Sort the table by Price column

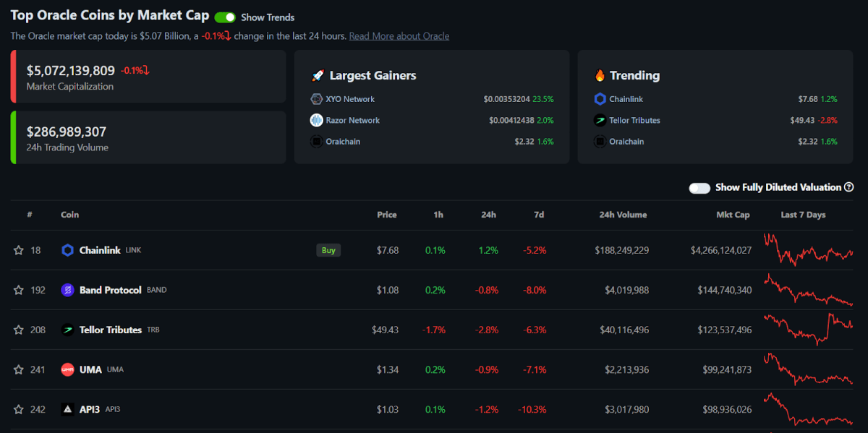click(387, 215)
